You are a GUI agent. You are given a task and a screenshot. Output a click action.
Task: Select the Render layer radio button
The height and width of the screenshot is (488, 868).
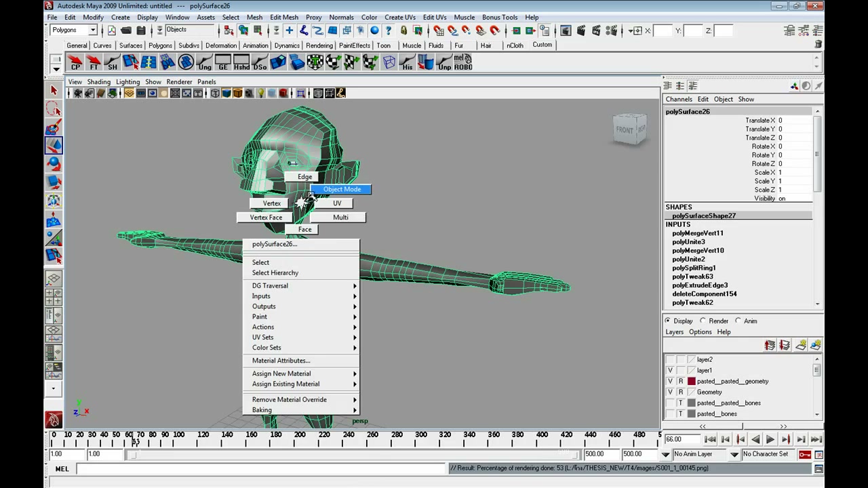(x=703, y=321)
